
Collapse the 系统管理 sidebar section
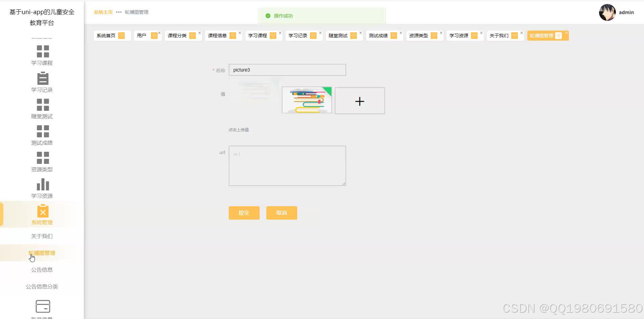(x=42, y=215)
